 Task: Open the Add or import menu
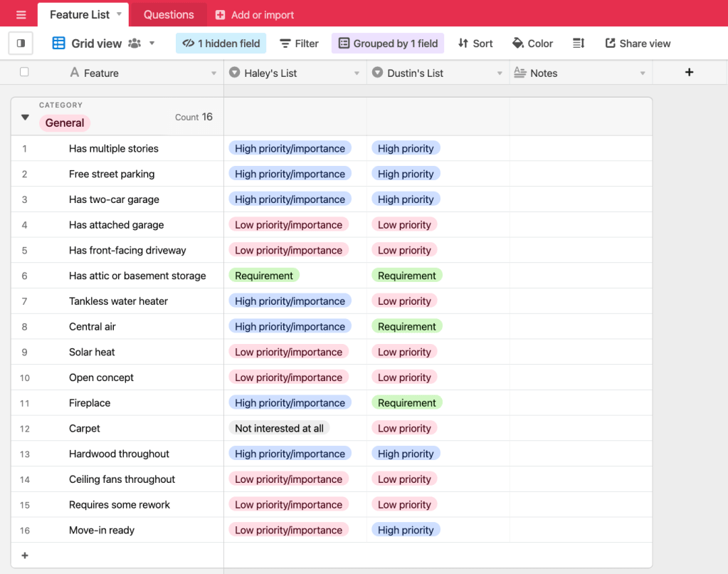tap(254, 14)
